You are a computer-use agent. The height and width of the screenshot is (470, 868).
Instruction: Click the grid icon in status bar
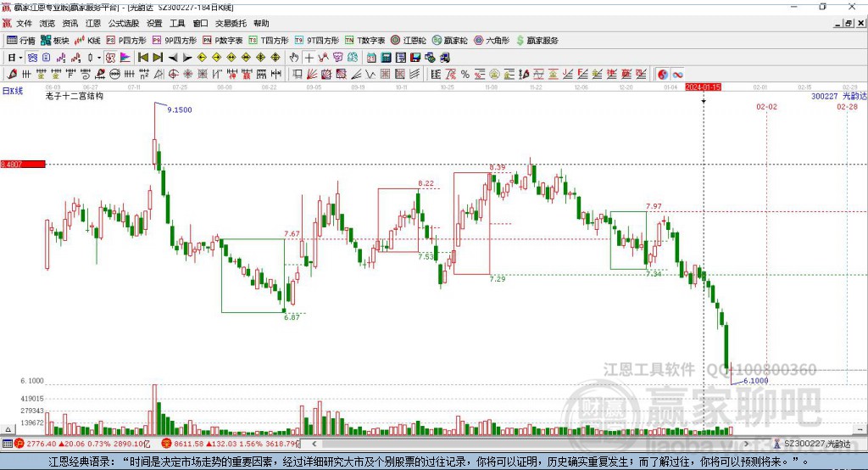tap(7, 444)
